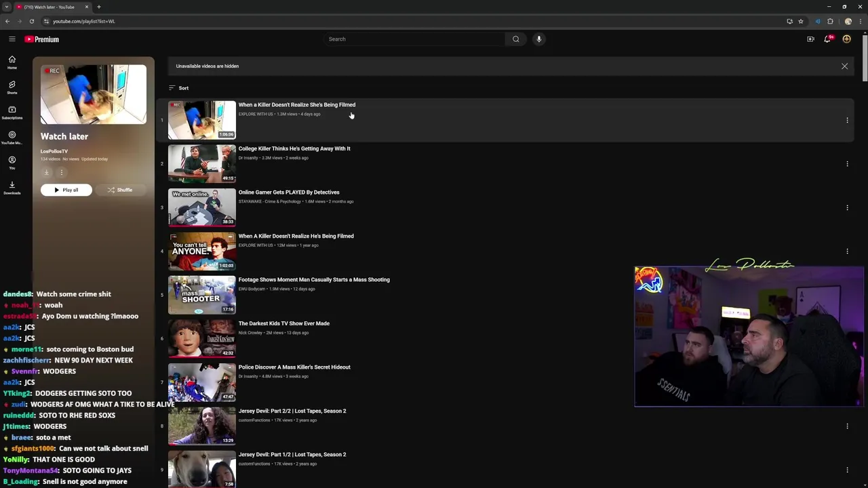Click the YouTube Premium logo
This screenshot has width=868, height=488.
click(42, 39)
